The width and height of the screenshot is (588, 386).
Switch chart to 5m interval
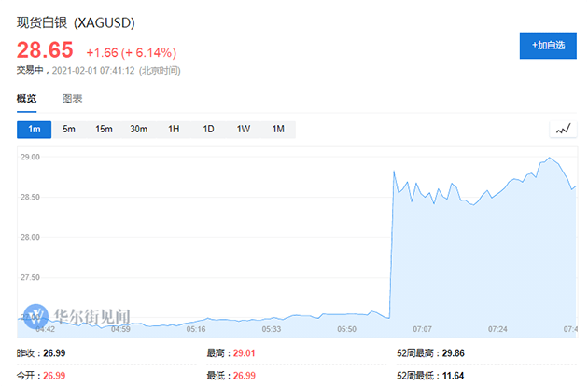[x=69, y=130]
